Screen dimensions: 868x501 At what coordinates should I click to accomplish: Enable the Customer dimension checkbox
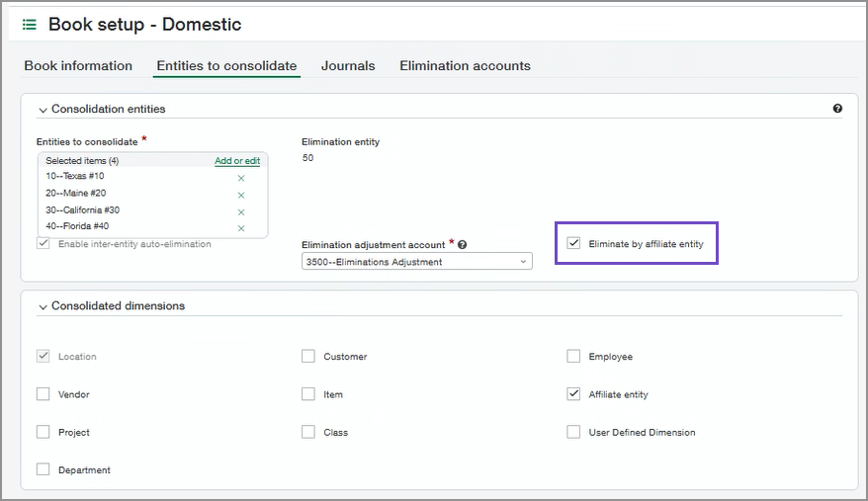[x=308, y=357]
